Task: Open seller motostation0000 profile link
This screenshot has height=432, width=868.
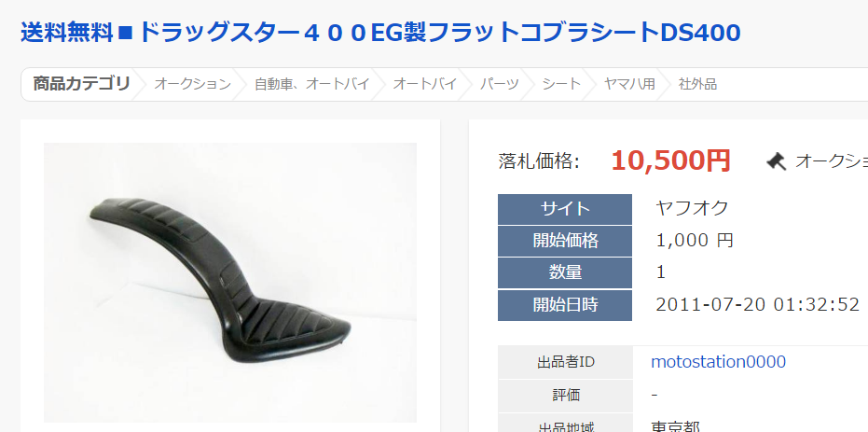Action: coord(719,362)
